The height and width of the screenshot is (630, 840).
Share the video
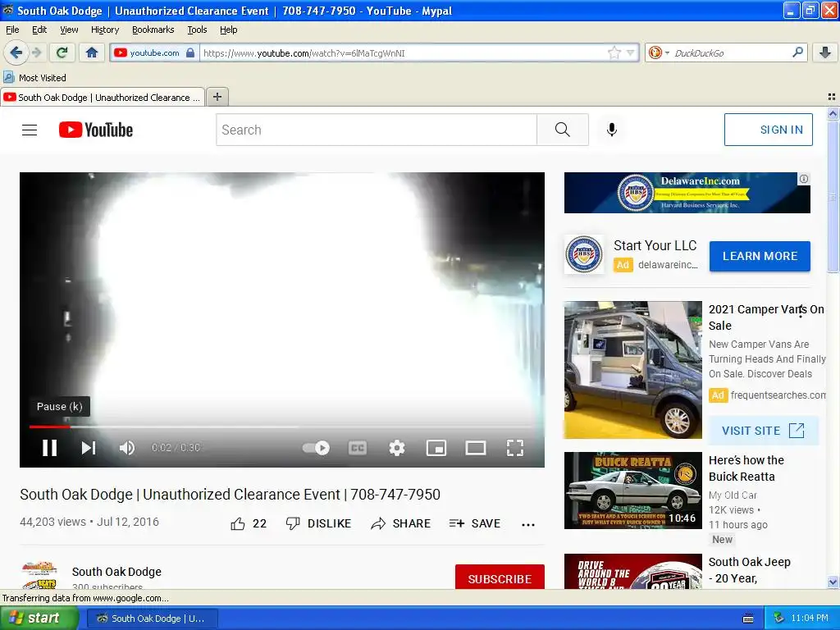(x=400, y=524)
